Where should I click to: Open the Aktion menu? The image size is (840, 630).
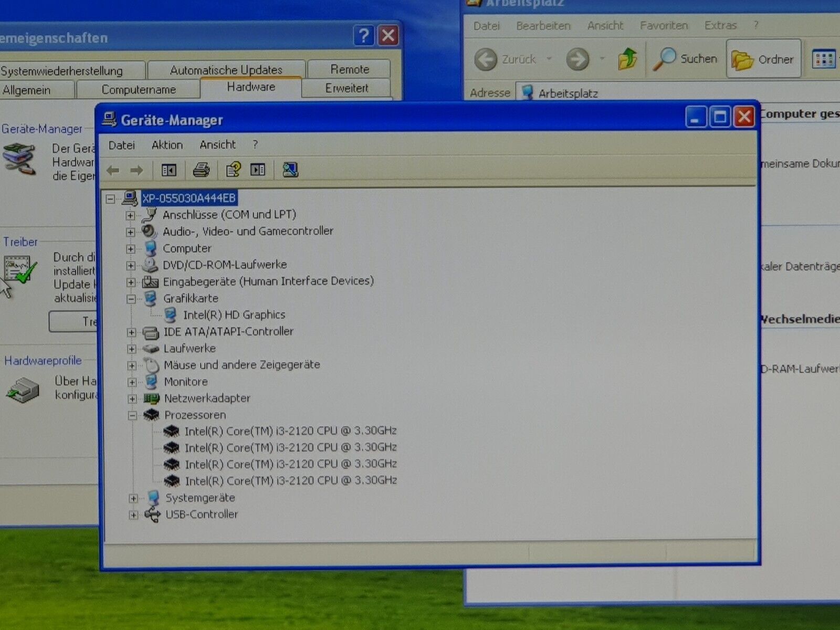pyautogui.click(x=167, y=145)
